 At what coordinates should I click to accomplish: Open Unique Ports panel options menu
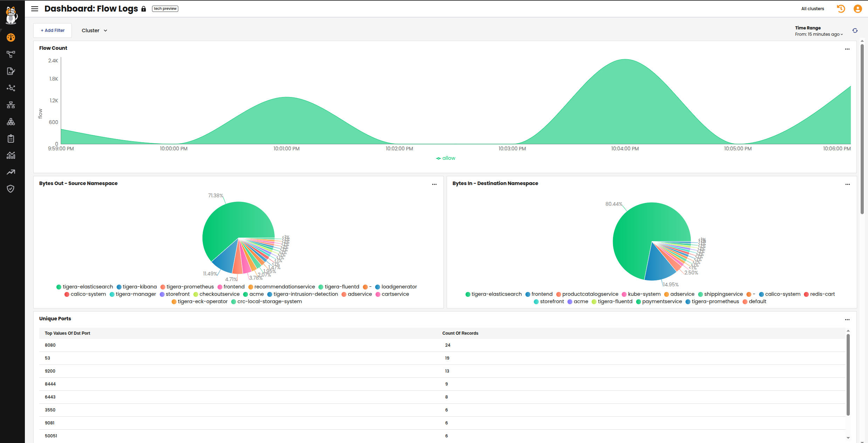click(x=847, y=320)
